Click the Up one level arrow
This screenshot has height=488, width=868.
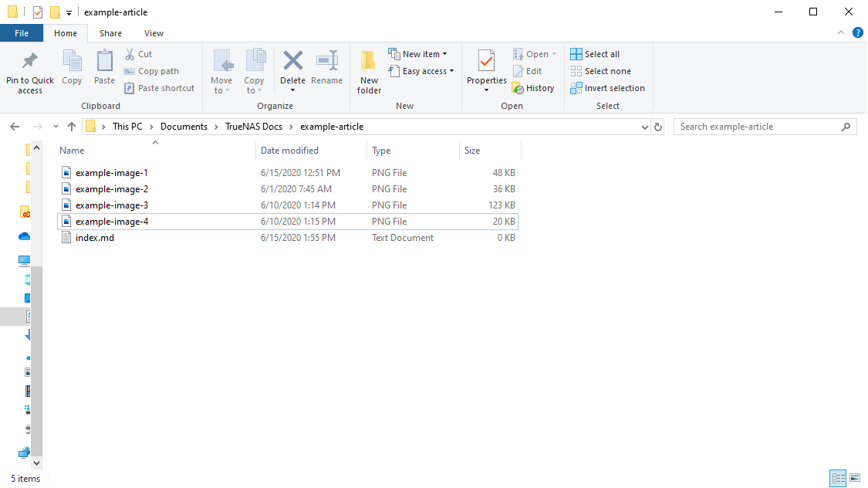[72, 127]
